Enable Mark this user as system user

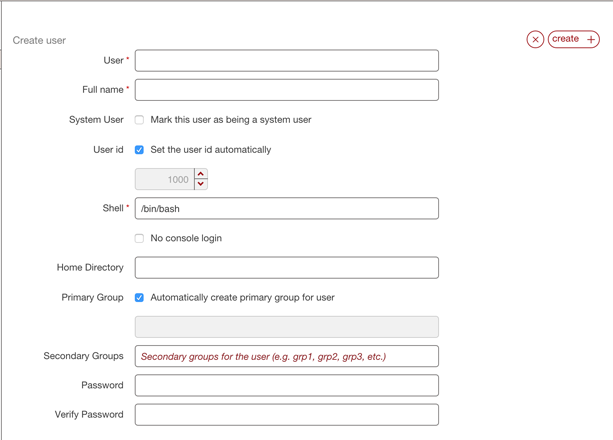coord(139,120)
